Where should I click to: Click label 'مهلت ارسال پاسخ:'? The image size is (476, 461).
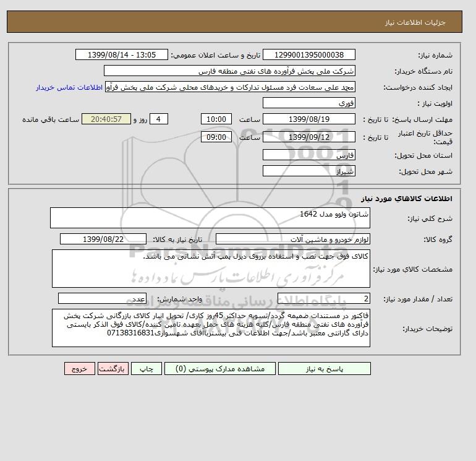[x=423, y=119]
